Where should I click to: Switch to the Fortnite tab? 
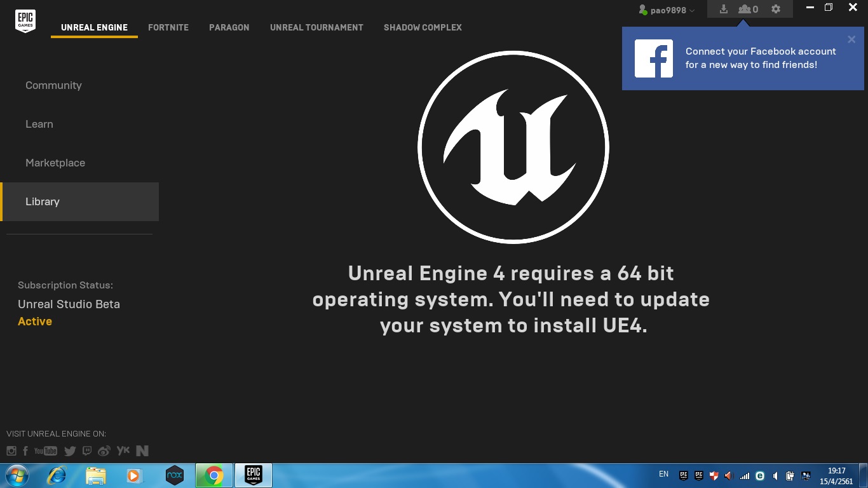pos(168,27)
